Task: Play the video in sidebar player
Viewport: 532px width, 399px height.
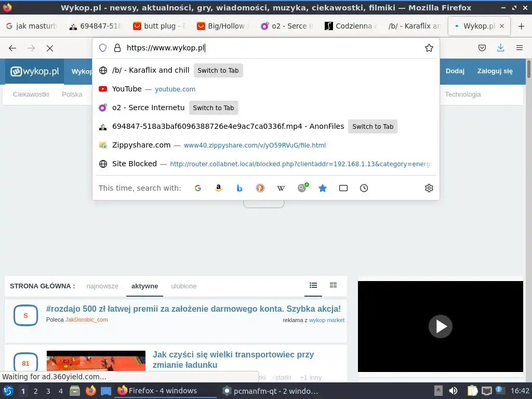Action: coord(441,326)
